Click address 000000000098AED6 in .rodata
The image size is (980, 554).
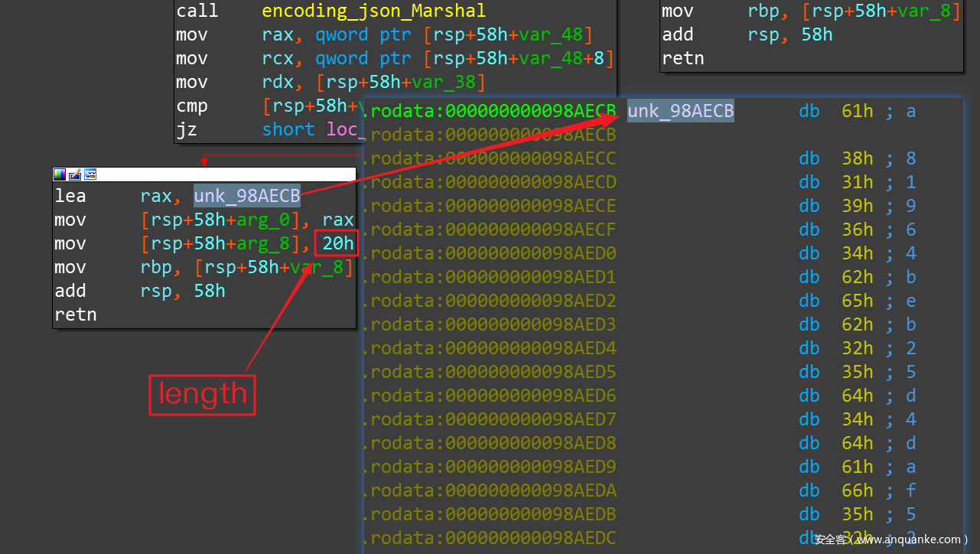531,396
